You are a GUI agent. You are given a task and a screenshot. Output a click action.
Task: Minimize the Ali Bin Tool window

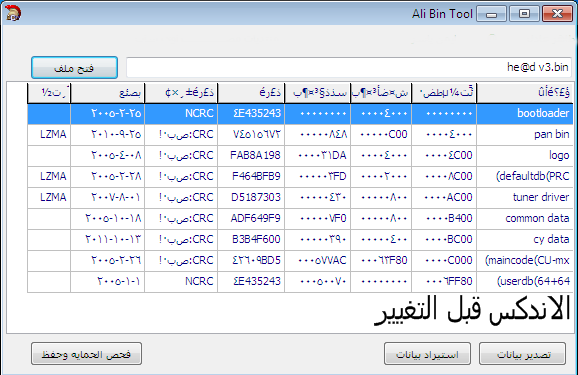(491, 14)
